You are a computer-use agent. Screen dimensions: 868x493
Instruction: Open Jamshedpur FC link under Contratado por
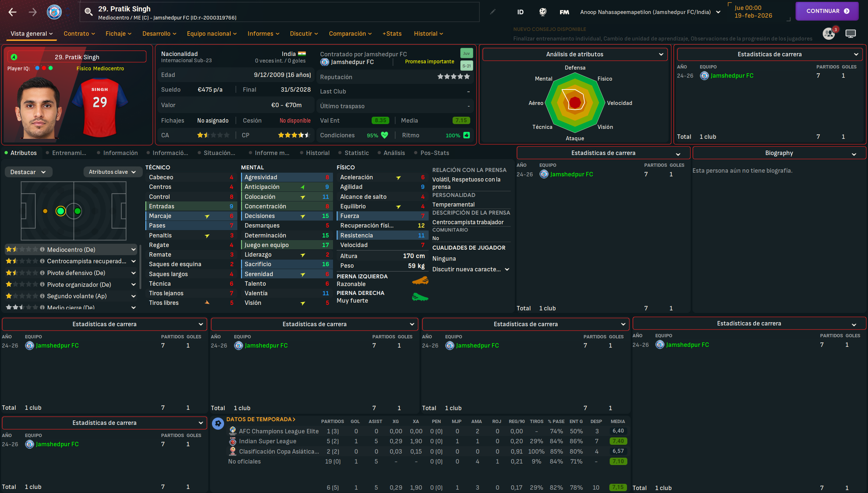tap(352, 62)
